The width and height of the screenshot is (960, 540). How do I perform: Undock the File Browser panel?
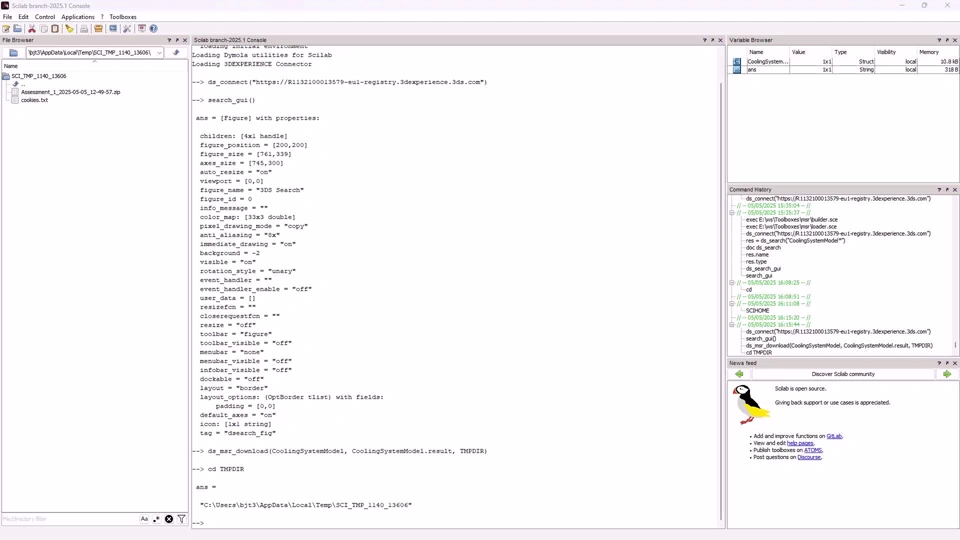[x=178, y=40]
